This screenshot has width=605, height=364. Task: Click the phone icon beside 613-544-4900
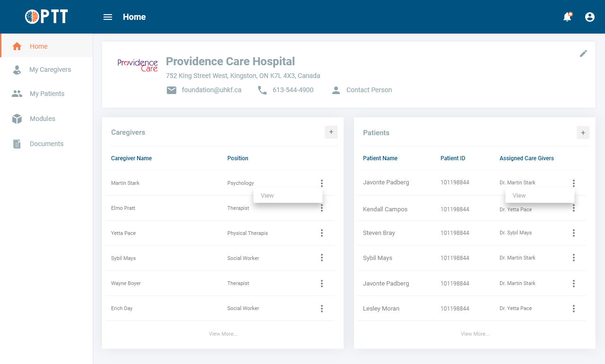[x=262, y=90]
